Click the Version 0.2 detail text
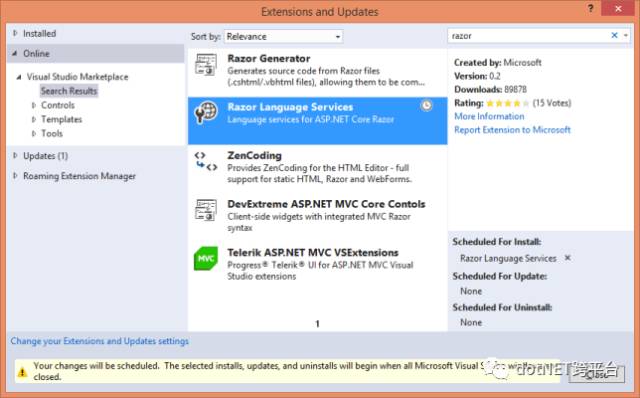The width and height of the screenshot is (640, 398). 477,76
